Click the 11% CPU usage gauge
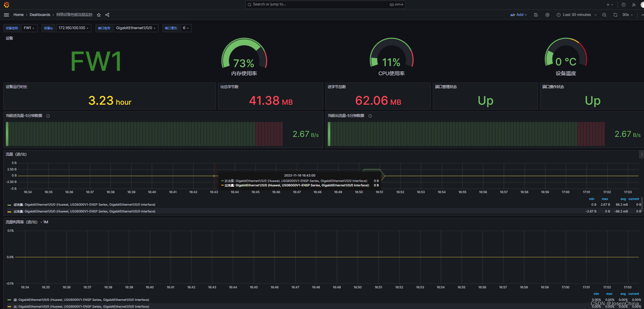644x309 pixels. pos(391,53)
